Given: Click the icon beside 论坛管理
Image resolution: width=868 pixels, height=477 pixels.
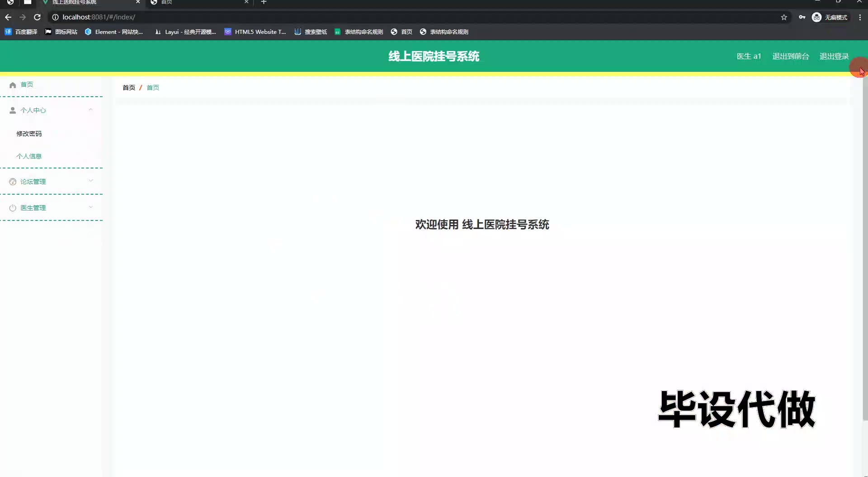Looking at the screenshot, I should [x=13, y=182].
